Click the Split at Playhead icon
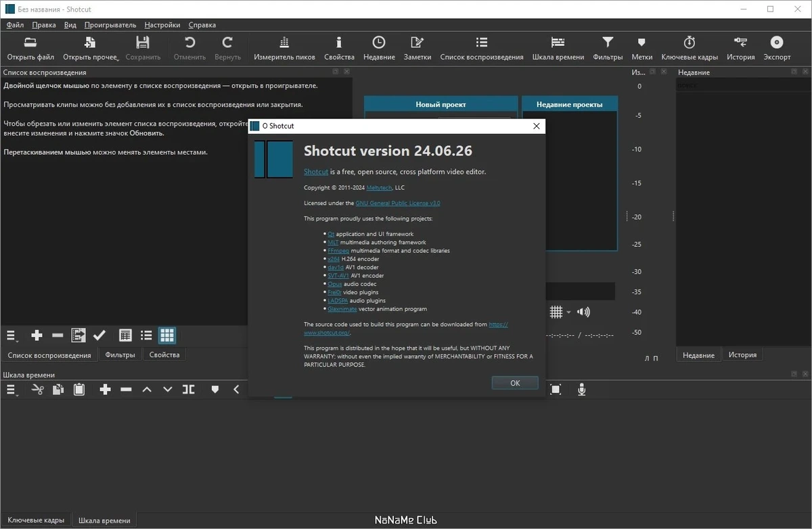The width and height of the screenshot is (812, 529). point(189,389)
